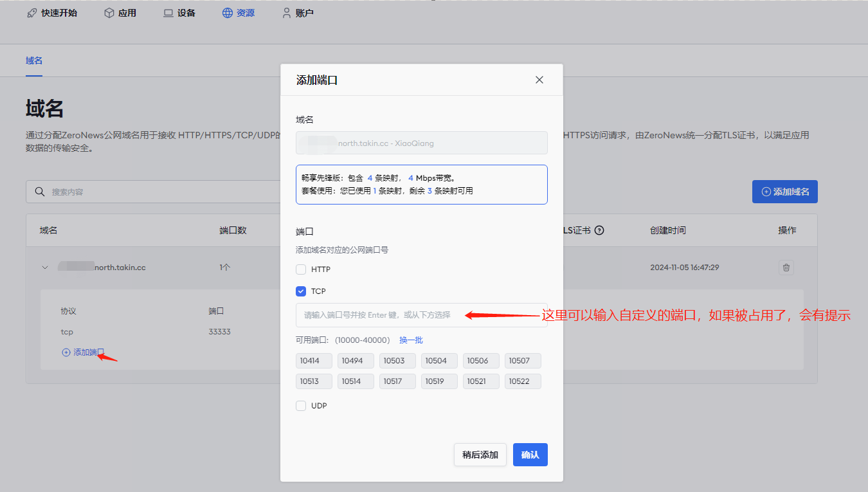Focus the 搜索内容 search field
The image size is (868, 492).
tap(153, 192)
